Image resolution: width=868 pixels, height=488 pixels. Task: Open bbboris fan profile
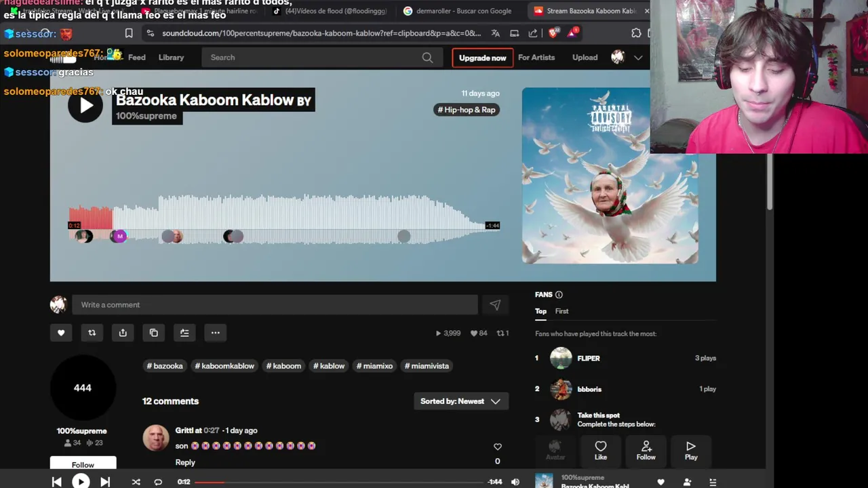pyautogui.click(x=589, y=390)
